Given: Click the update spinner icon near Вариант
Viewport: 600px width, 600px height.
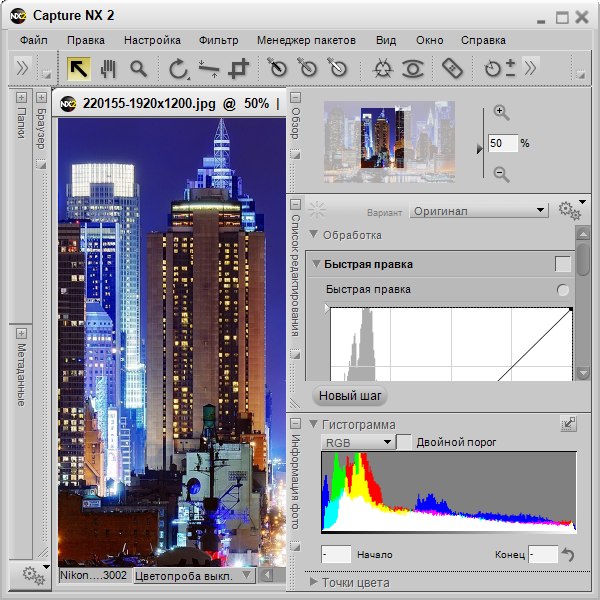Looking at the screenshot, I should [317, 210].
